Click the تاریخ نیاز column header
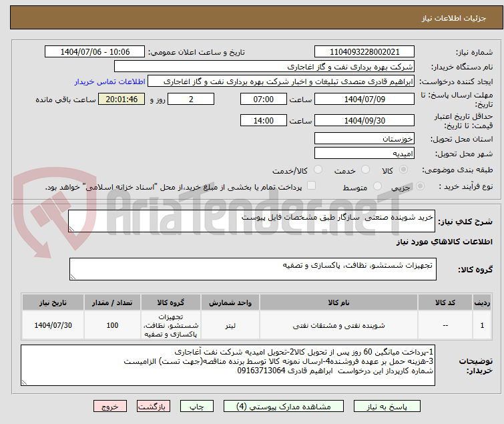Image resolution: width=504 pixels, height=424 pixels. point(53,302)
